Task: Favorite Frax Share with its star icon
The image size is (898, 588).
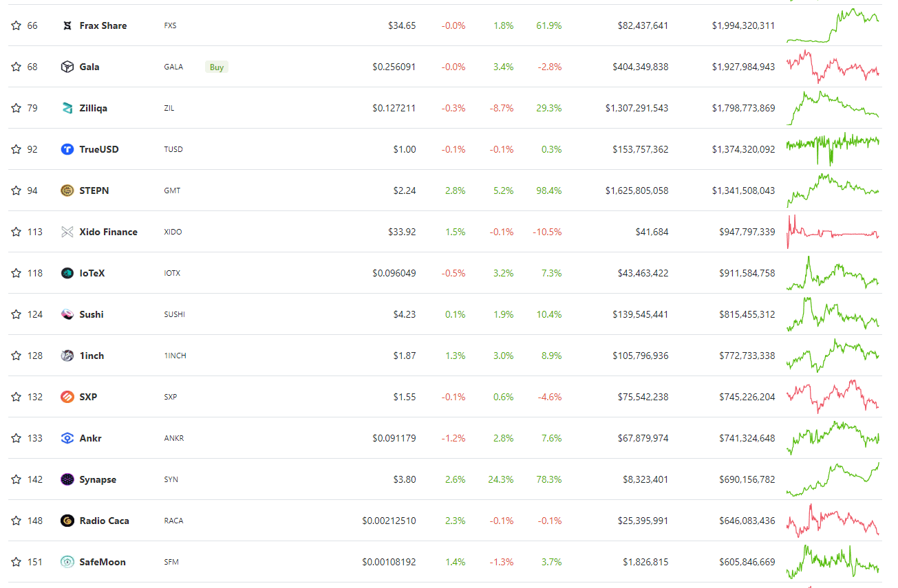Action: tap(16, 25)
